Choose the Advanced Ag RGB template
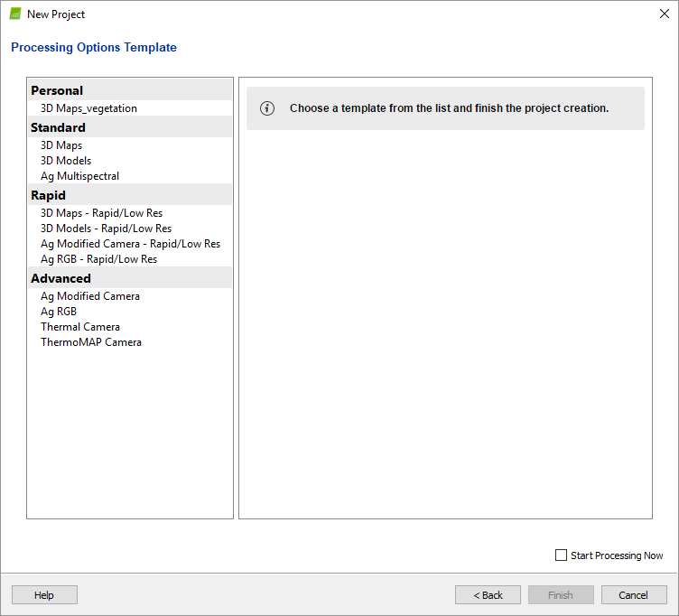Image resolution: width=679 pixels, height=616 pixels. [x=59, y=312]
